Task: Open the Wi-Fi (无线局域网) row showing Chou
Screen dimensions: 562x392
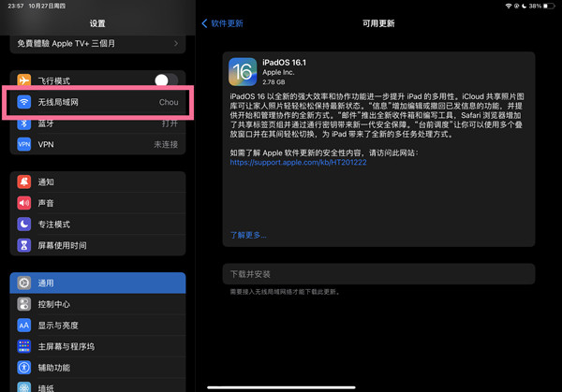Action: [x=97, y=102]
